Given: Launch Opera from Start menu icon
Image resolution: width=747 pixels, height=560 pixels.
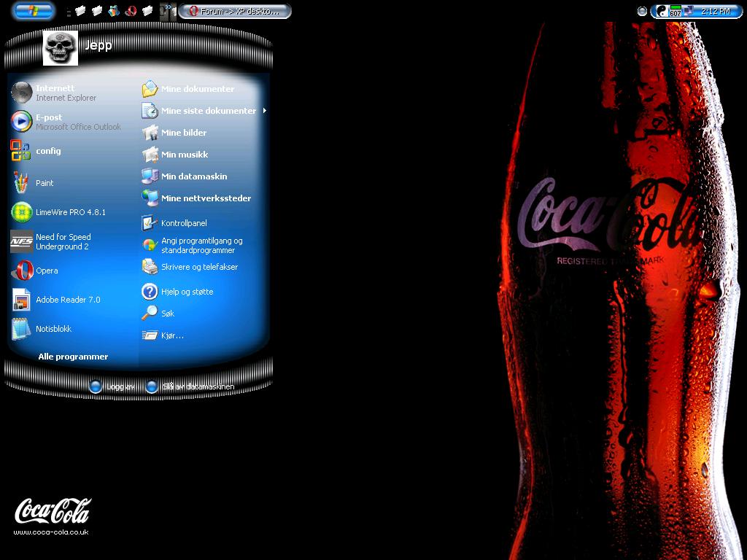Looking at the screenshot, I should click(x=23, y=271).
